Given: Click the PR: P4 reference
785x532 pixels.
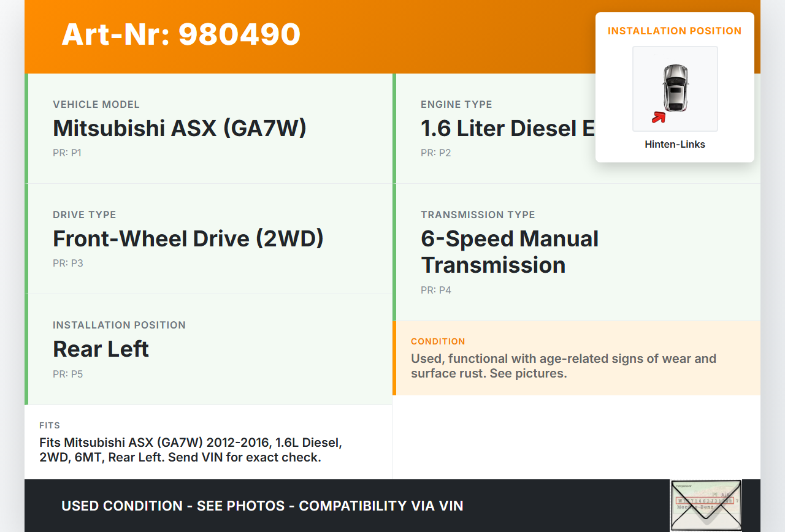Looking at the screenshot, I should [435, 291].
